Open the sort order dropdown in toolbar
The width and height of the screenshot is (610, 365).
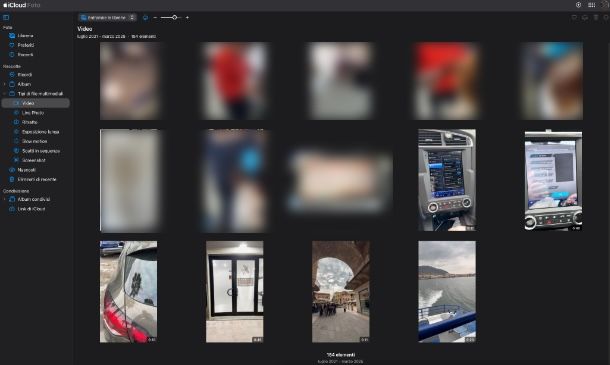point(107,18)
